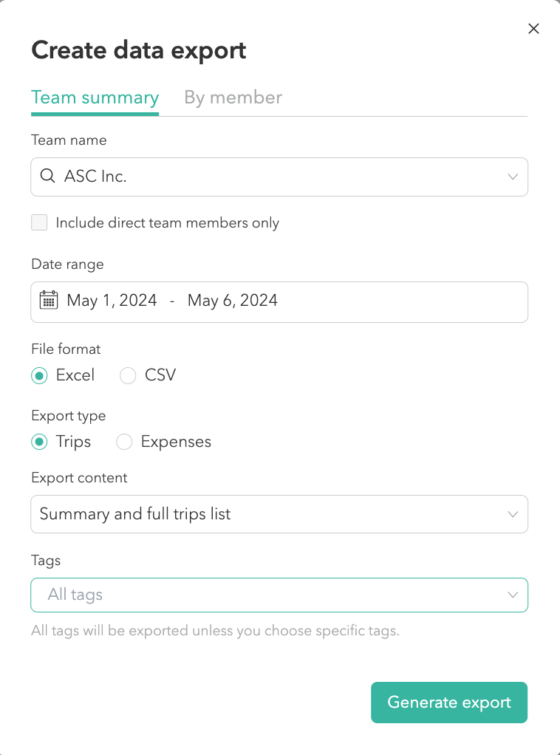Image resolution: width=560 pixels, height=755 pixels.
Task: Click the Team name dropdown chevron
Action: coord(513,177)
